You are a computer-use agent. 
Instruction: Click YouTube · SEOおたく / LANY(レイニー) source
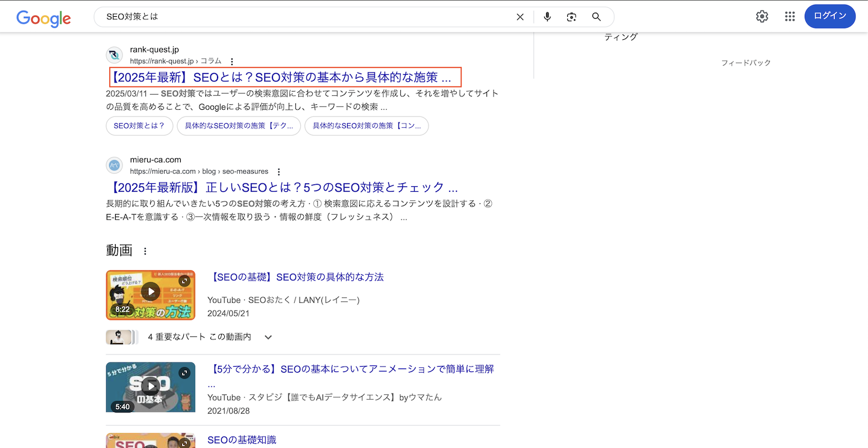[x=283, y=300]
